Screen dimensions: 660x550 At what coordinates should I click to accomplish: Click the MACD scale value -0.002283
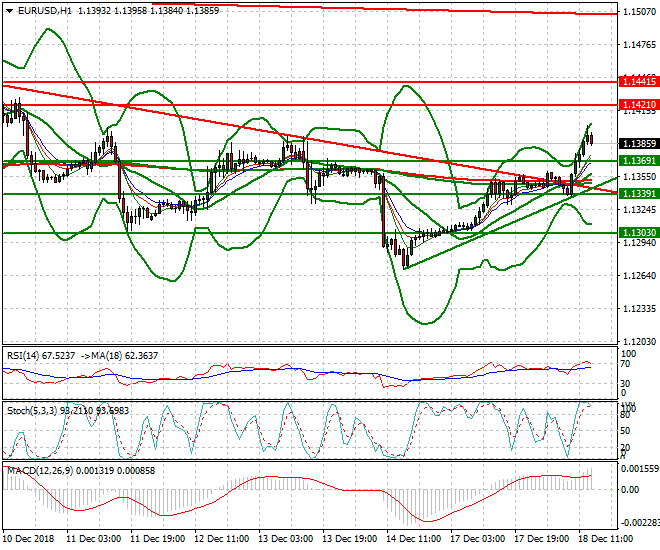click(639, 523)
